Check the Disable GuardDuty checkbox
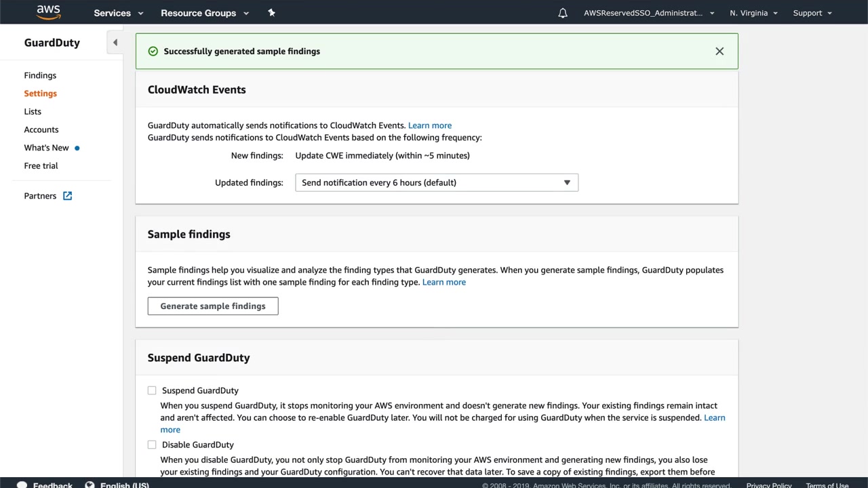Screen dimensions: 868x488 point(152,445)
